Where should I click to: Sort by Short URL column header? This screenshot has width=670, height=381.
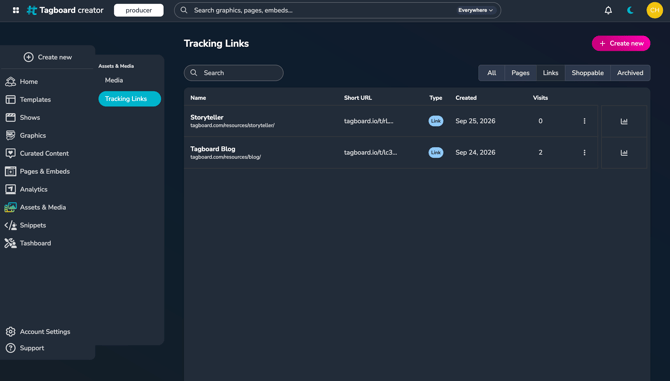click(358, 98)
